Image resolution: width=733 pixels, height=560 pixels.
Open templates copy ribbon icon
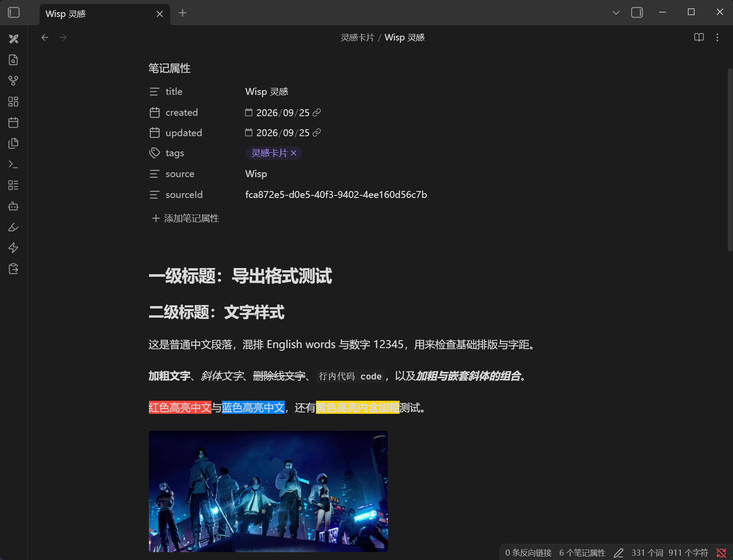[13, 143]
